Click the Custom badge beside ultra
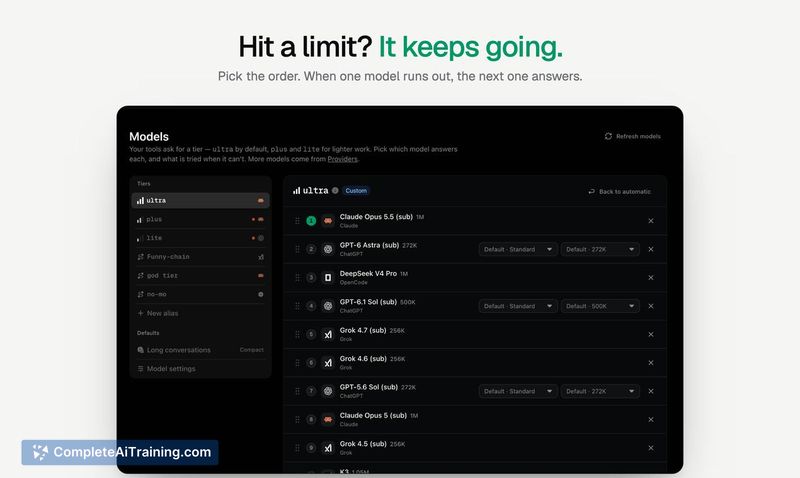The height and width of the screenshot is (478, 800). coord(356,190)
